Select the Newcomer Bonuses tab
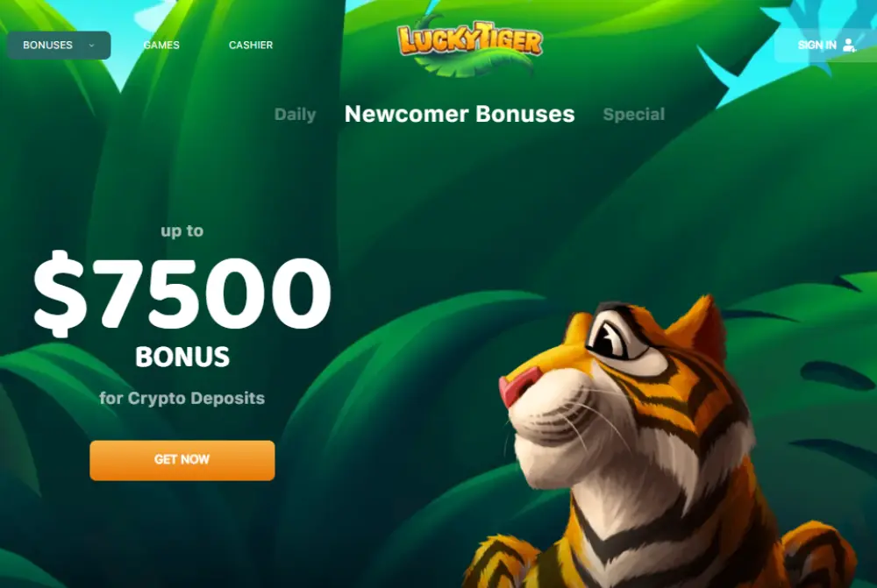The width and height of the screenshot is (877, 588). tap(460, 114)
